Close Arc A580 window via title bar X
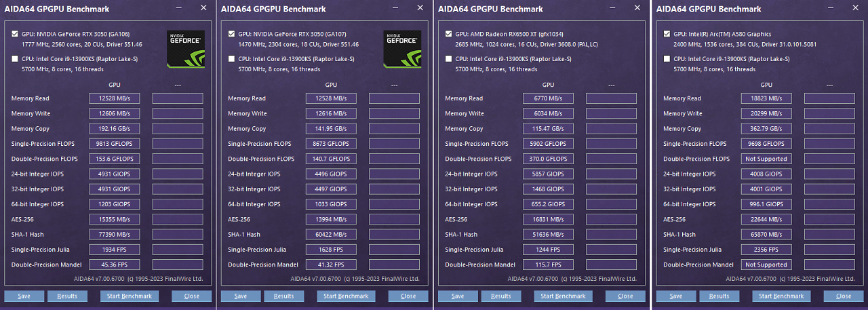The image size is (868, 310). point(856,8)
